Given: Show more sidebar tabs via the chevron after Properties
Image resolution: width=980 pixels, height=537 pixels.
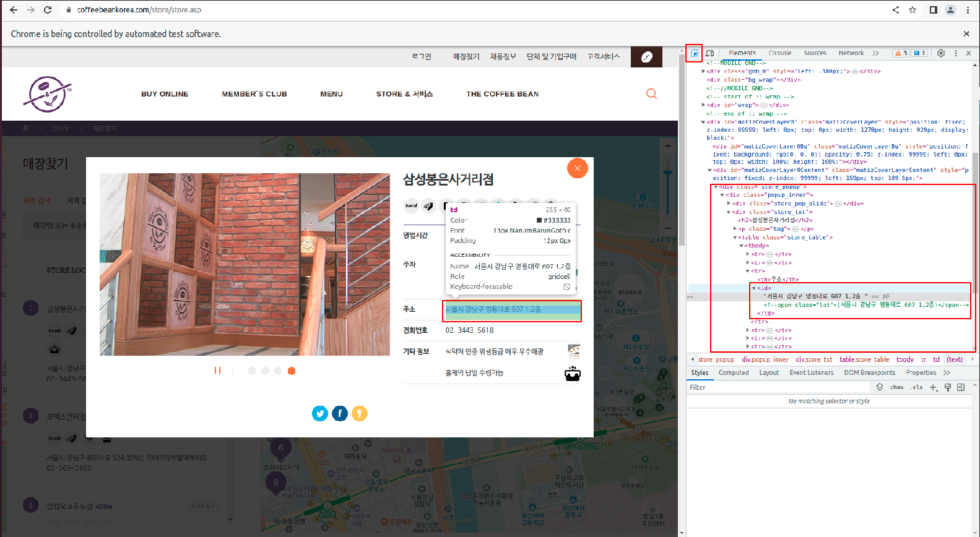Looking at the screenshot, I should click(x=947, y=372).
